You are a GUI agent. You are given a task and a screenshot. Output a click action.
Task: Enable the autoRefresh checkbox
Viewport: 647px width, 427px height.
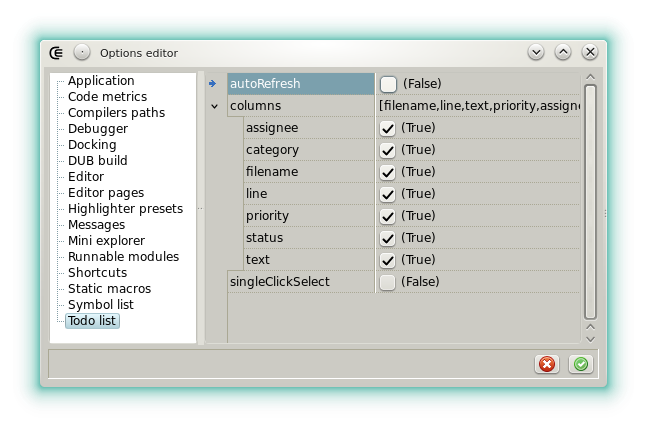(388, 84)
